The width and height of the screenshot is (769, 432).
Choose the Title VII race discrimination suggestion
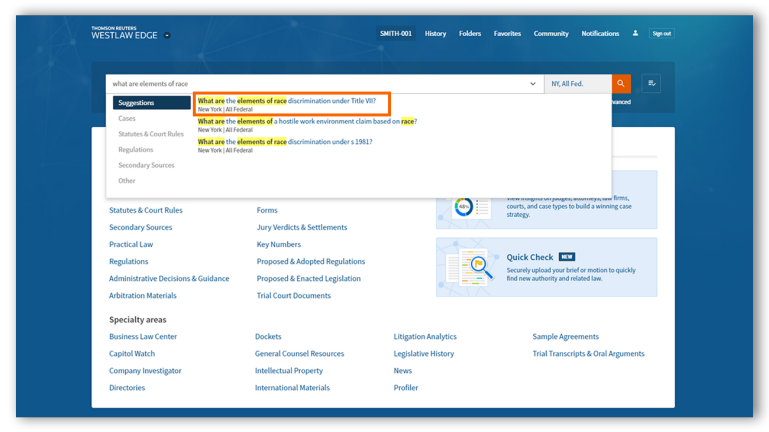pos(293,101)
